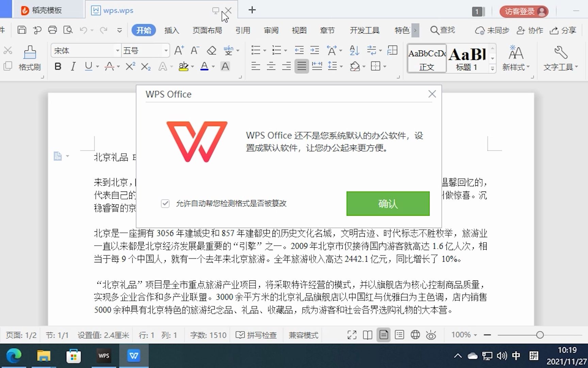This screenshot has width=588, height=368.
Task: Click 访客登录 login button
Action: click(524, 11)
